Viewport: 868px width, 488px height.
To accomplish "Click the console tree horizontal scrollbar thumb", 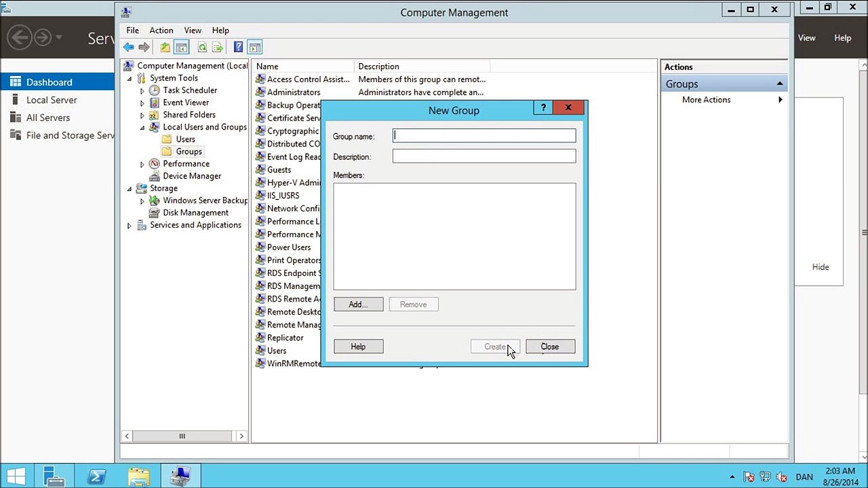I will 182,436.
